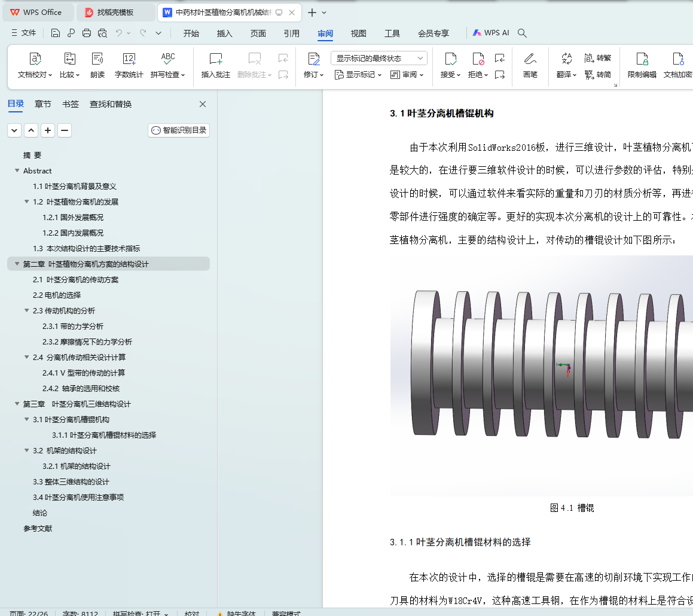Switch to the 插入 ribbon tab
The height and width of the screenshot is (616, 693).
pyautogui.click(x=224, y=33)
